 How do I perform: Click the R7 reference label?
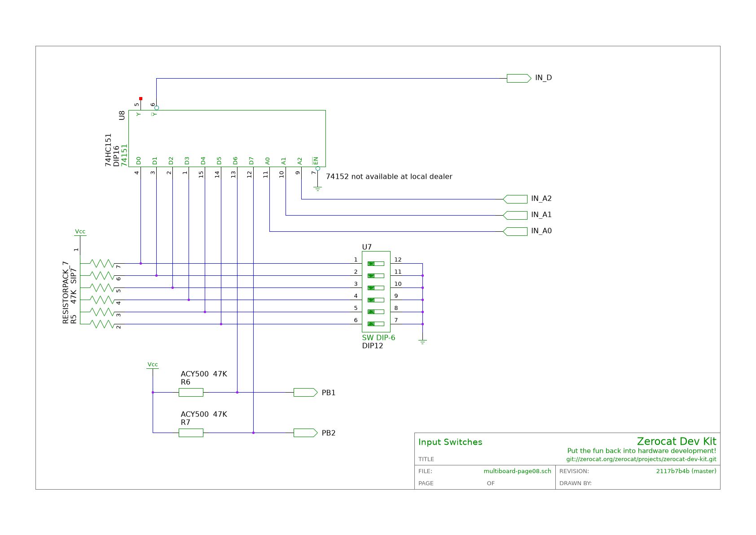point(185,423)
